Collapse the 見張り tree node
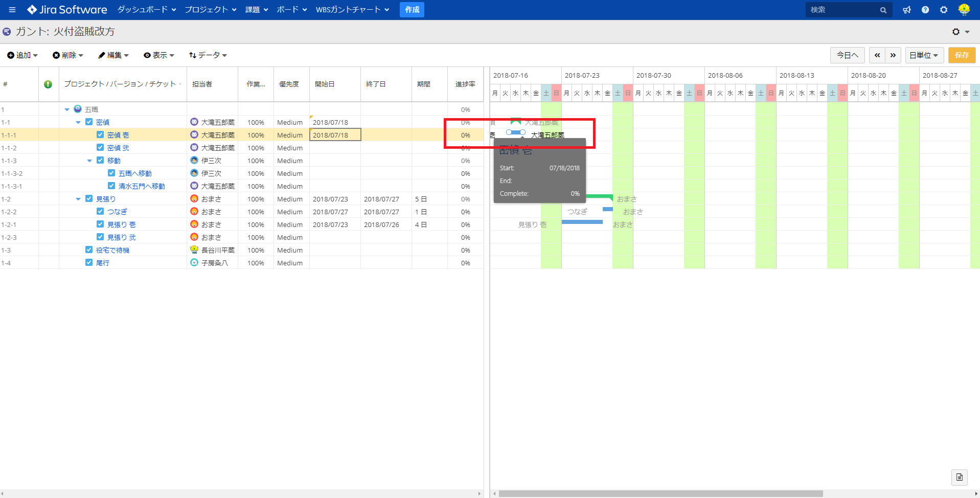 coord(78,199)
